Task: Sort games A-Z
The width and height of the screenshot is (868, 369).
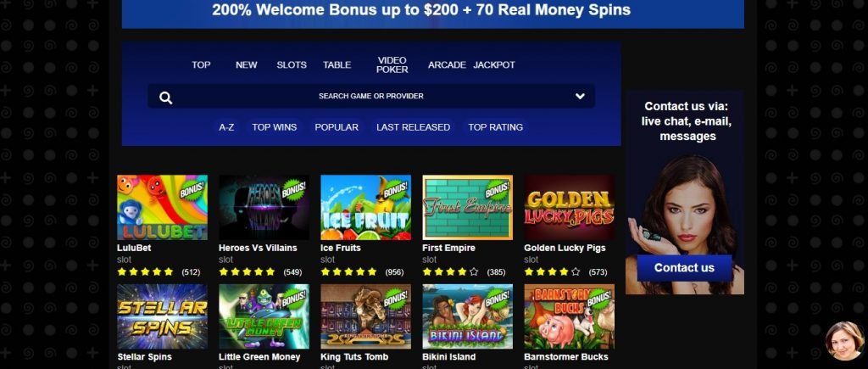Action: click(x=226, y=127)
